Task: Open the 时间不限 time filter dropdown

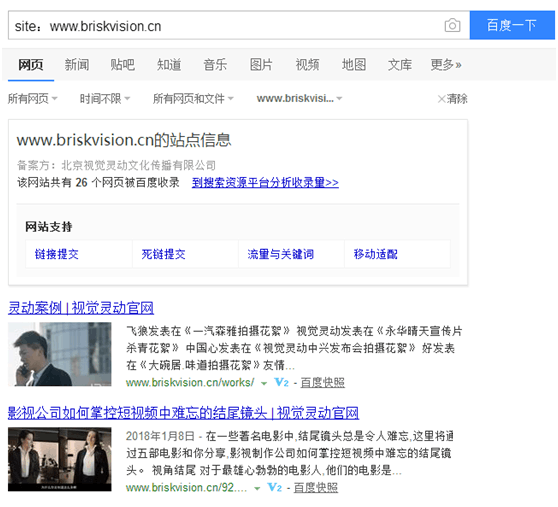Action: (x=105, y=99)
